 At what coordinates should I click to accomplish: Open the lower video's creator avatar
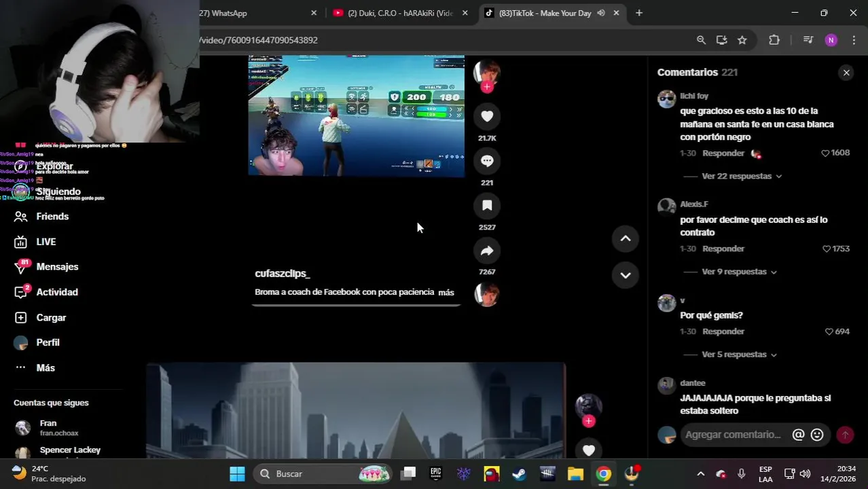tap(589, 406)
